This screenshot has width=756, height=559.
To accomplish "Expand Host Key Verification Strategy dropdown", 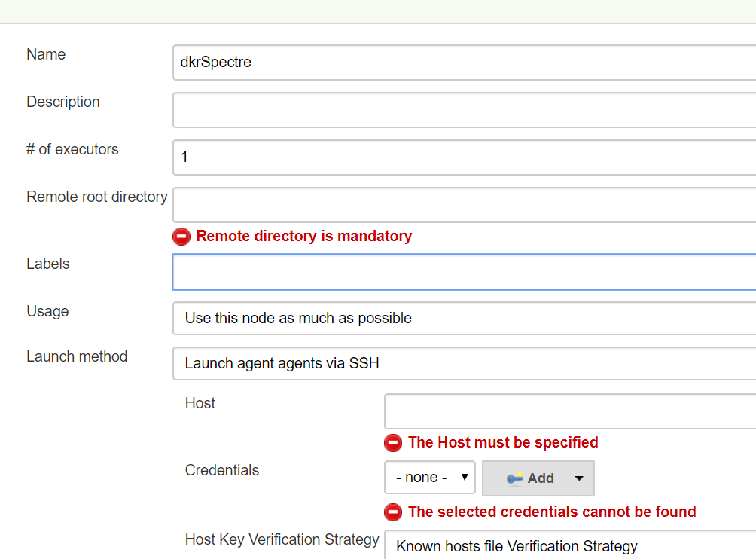I will pos(569,545).
